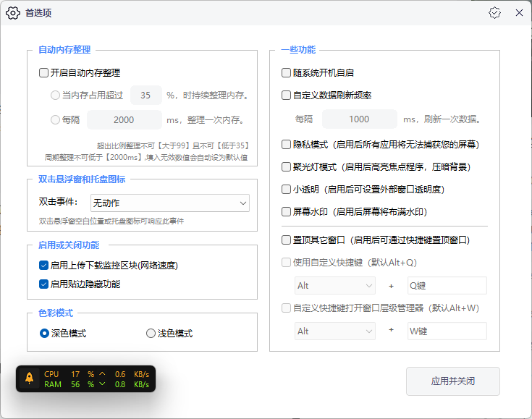Click the download arrow in floating monitor
This screenshot has width=532, height=419.
102,385
